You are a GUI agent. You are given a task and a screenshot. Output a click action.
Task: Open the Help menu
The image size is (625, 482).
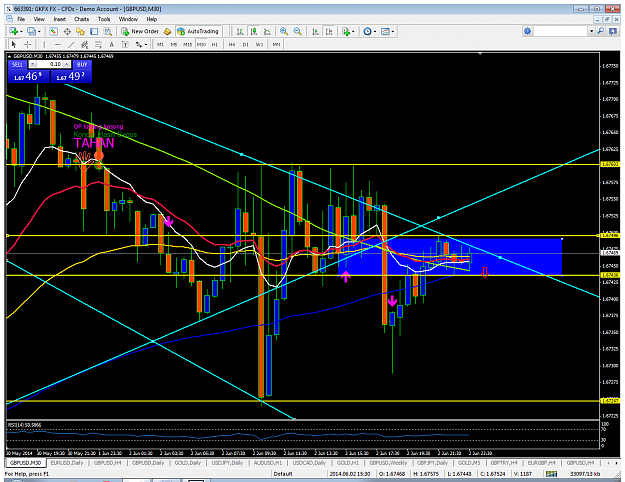point(152,19)
